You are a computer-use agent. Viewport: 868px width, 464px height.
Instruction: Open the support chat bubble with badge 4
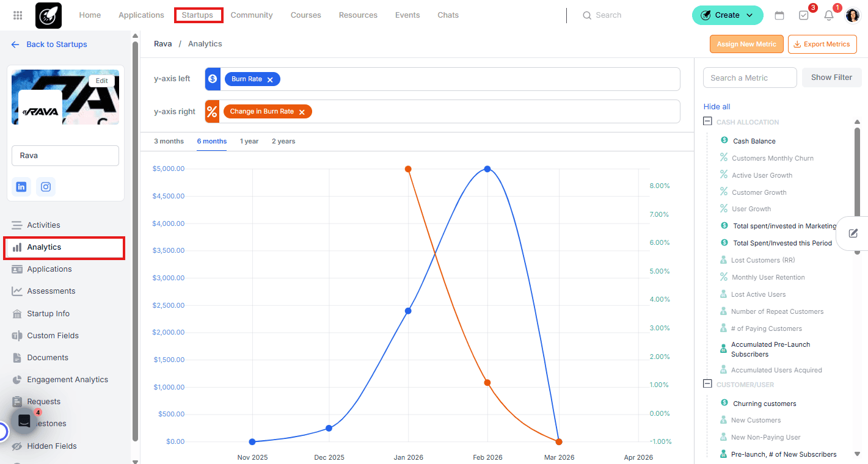click(x=23, y=421)
